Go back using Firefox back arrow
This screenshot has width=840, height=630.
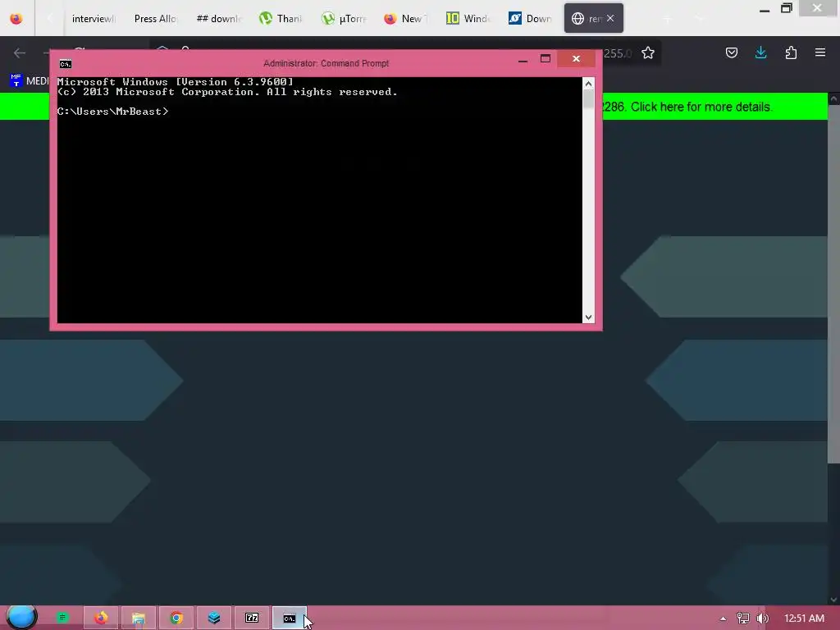[20, 52]
